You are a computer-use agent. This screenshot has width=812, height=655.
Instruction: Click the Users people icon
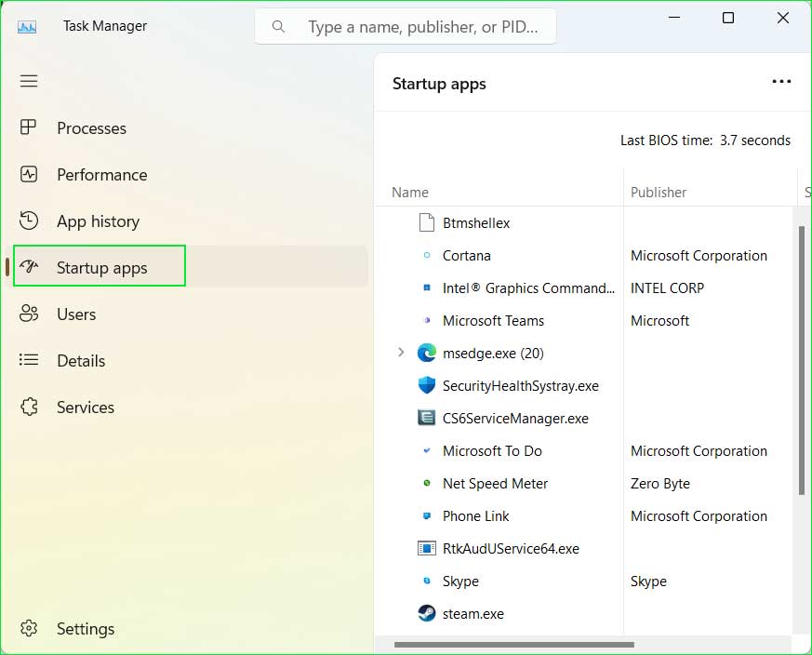(29, 314)
